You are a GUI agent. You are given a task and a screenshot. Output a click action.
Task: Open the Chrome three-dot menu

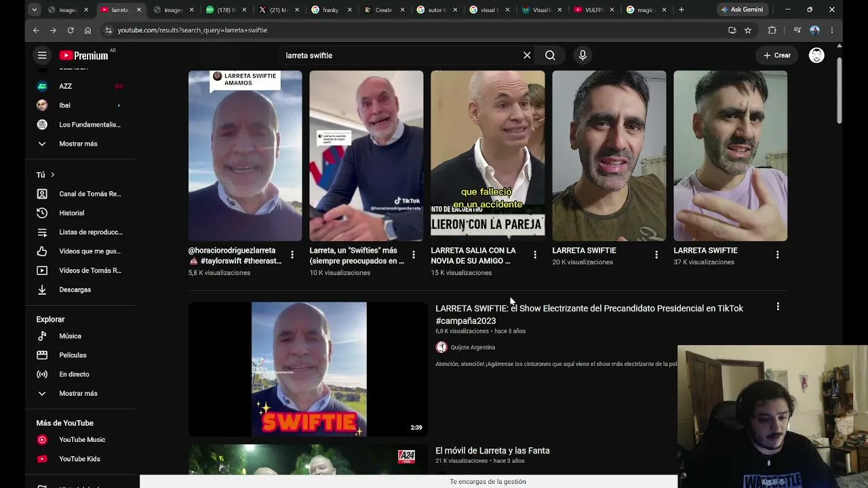pyautogui.click(x=832, y=30)
